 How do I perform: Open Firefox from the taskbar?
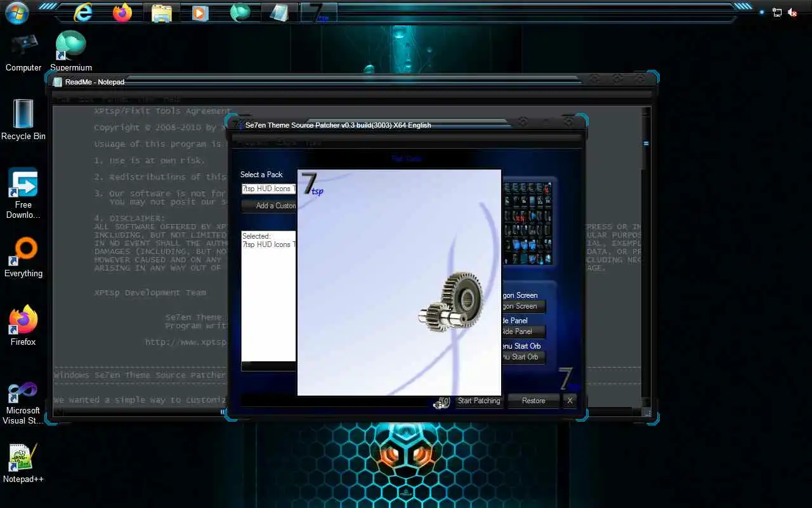[x=122, y=12]
